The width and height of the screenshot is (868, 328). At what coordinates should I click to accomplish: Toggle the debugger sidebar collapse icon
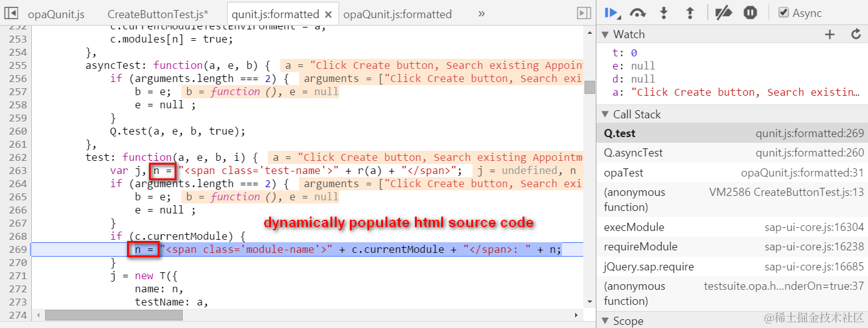583,13
